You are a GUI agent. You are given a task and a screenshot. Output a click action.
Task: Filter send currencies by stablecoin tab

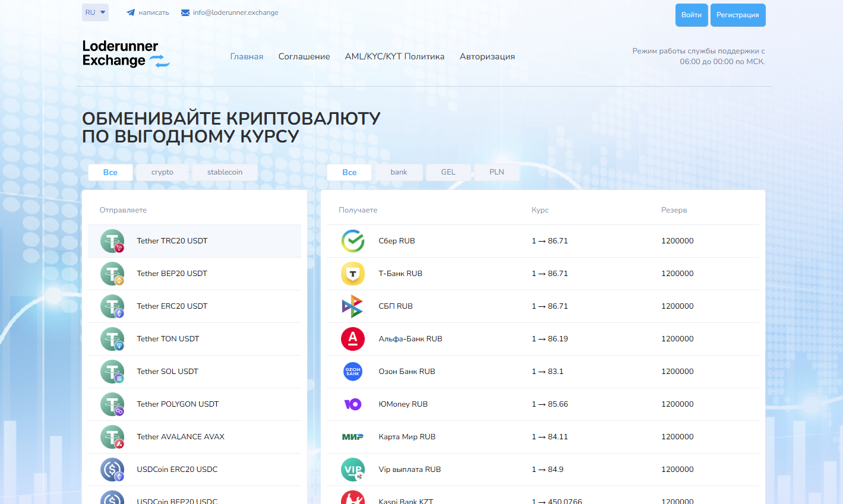[225, 172]
